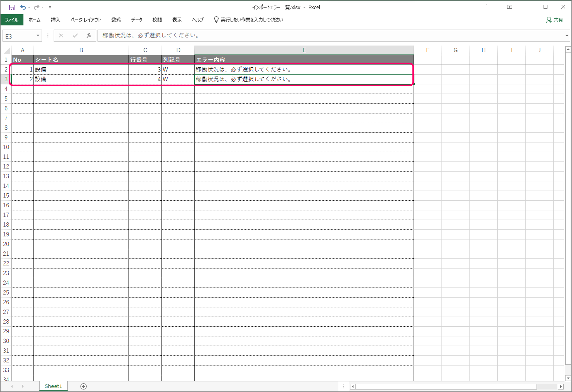Click the Select All corner triangle
The height and width of the screenshot is (392, 572).
click(7, 50)
